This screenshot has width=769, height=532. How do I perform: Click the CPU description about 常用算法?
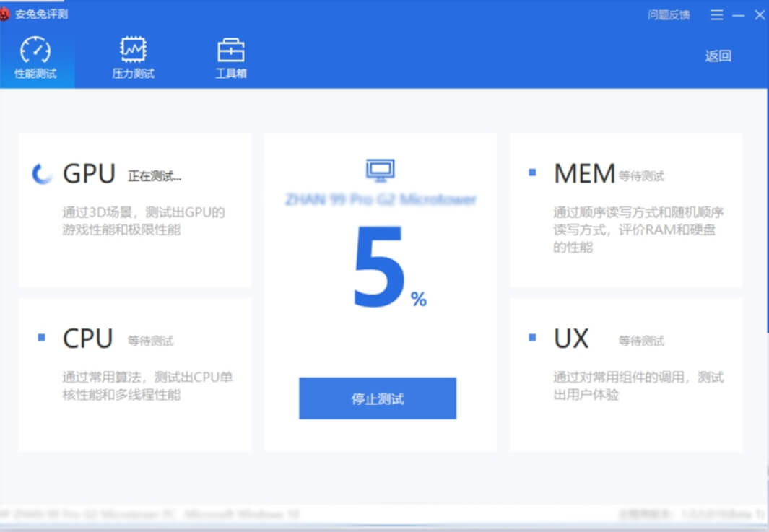pos(147,385)
